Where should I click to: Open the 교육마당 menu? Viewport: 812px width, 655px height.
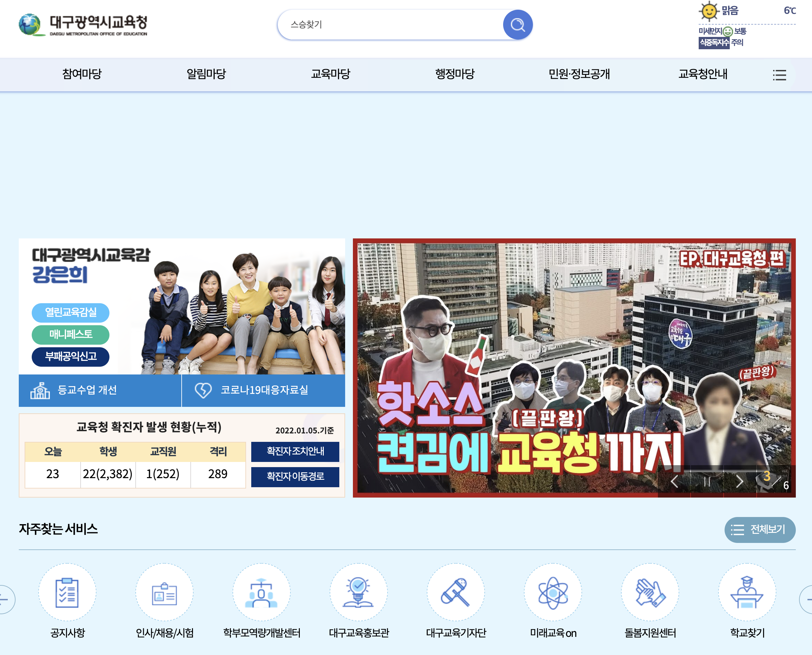click(330, 74)
